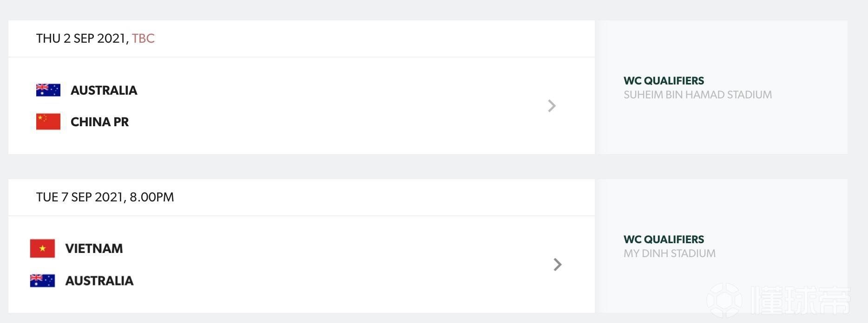Click the SUHEIM BIN HAMAD STADIUM venue
The height and width of the screenshot is (323, 868).
(x=697, y=95)
